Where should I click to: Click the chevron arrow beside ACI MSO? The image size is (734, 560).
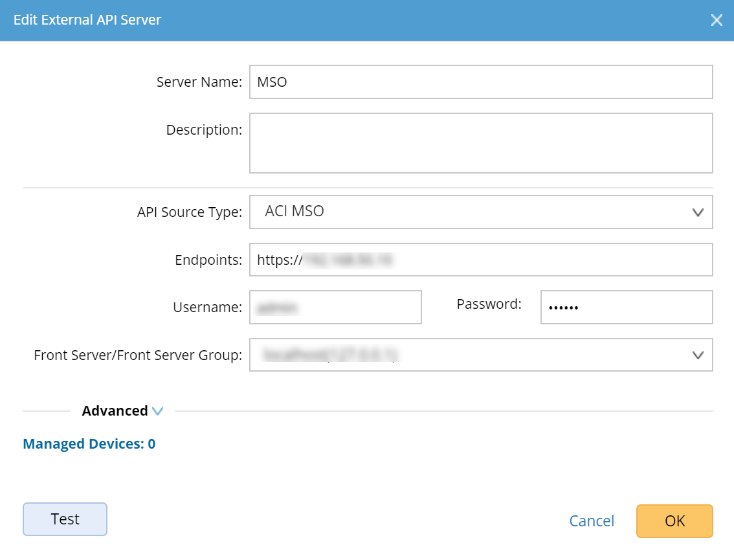[x=698, y=212]
